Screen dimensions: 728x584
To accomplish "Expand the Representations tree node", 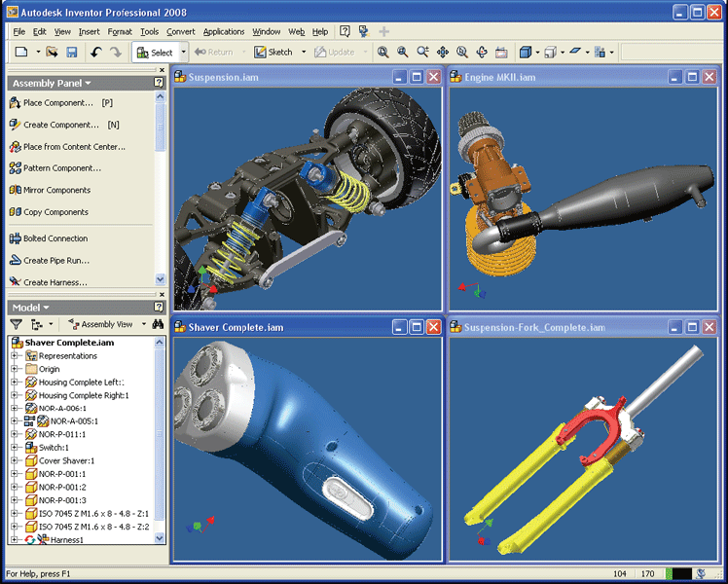I will 15,355.
